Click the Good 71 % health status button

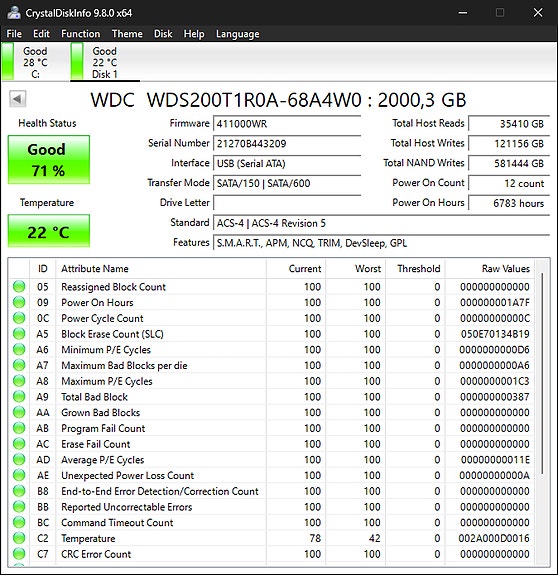point(49,160)
